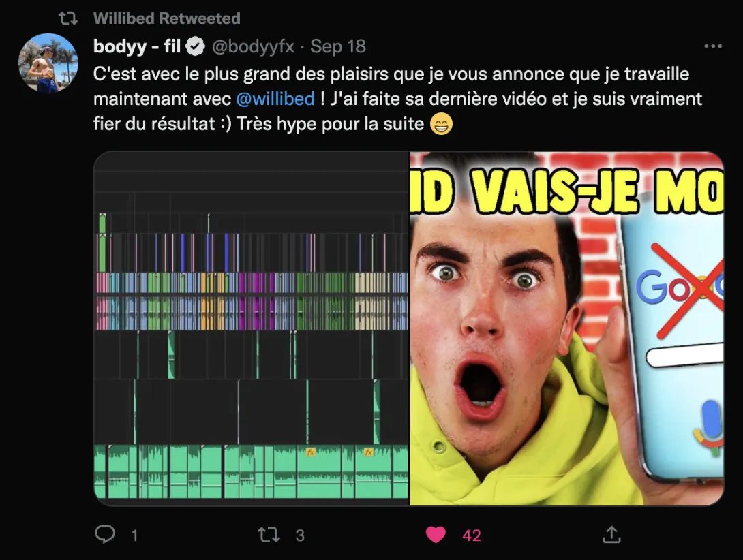Click the small retweet icon beside Willibed Retweeted

pyautogui.click(x=67, y=18)
